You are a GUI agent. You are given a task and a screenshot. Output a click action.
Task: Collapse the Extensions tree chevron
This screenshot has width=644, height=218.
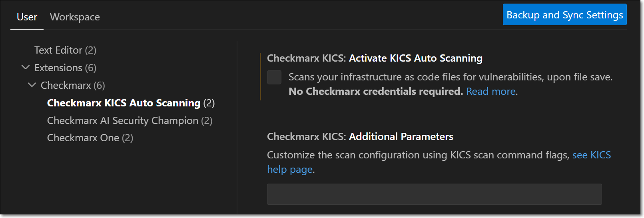26,68
